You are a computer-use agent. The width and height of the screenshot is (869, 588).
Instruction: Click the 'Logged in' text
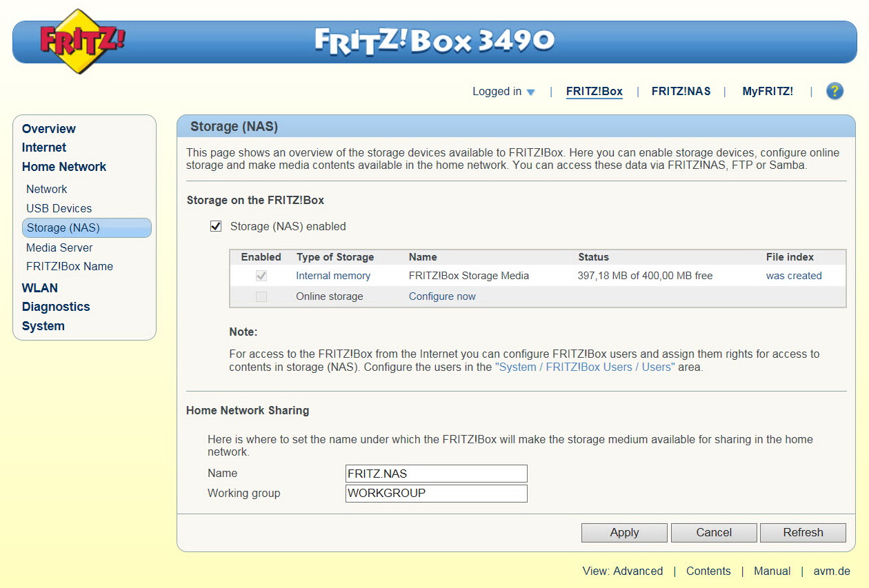tap(497, 91)
